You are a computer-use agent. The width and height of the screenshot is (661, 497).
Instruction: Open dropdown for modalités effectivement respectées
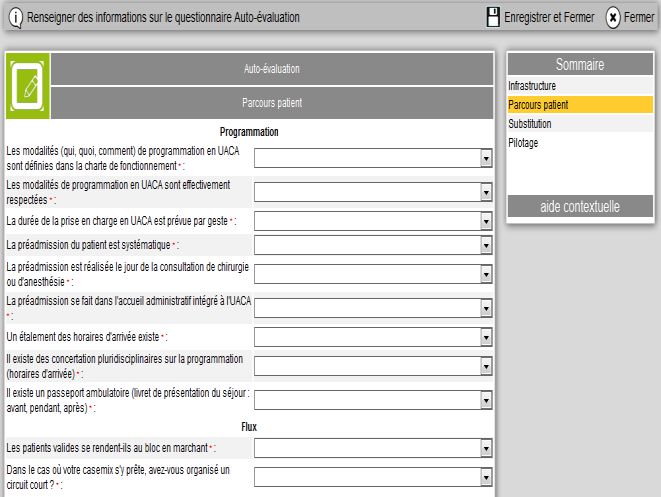(x=486, y=192)
